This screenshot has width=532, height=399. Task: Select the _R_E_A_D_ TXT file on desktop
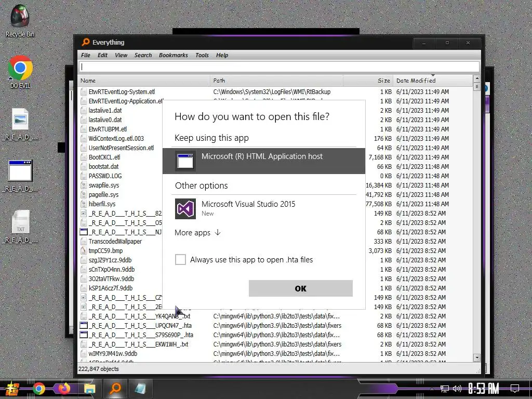point(20,227)
